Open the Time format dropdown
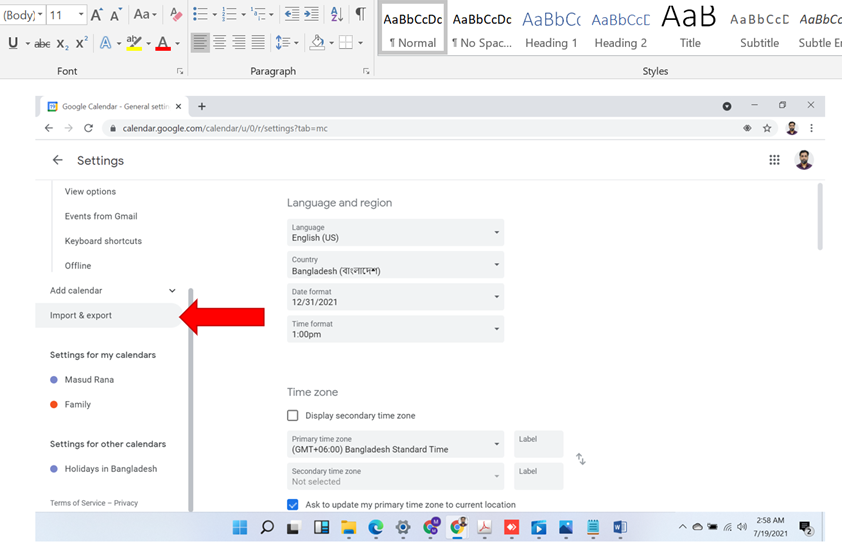The width and height of the screenshot is (842, 558). [395, 329]
